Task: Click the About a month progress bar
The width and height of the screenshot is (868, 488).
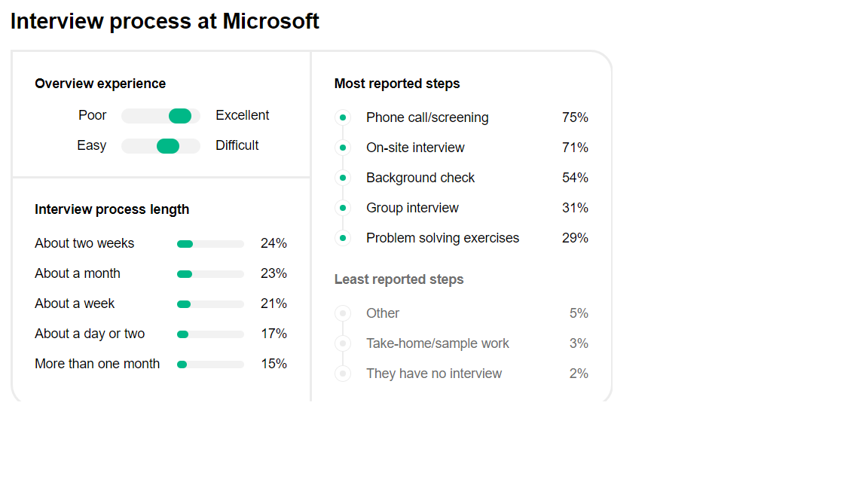Action: coord(210,274)
